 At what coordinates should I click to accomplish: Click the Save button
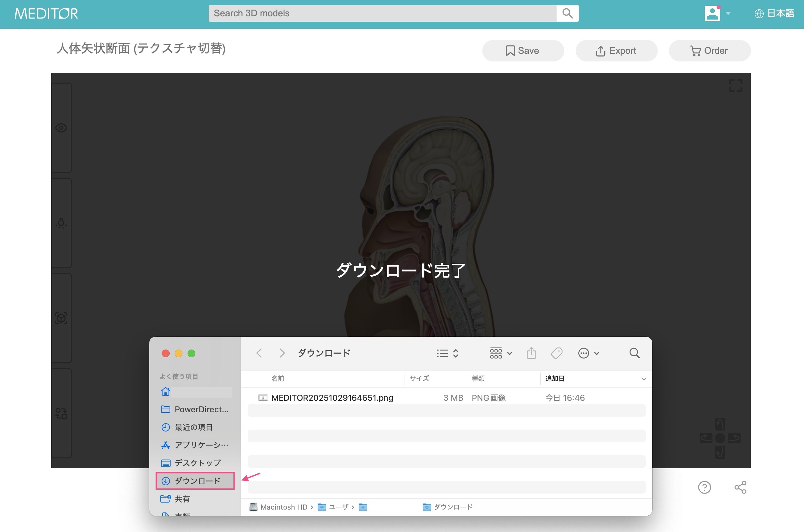(523, 51)
